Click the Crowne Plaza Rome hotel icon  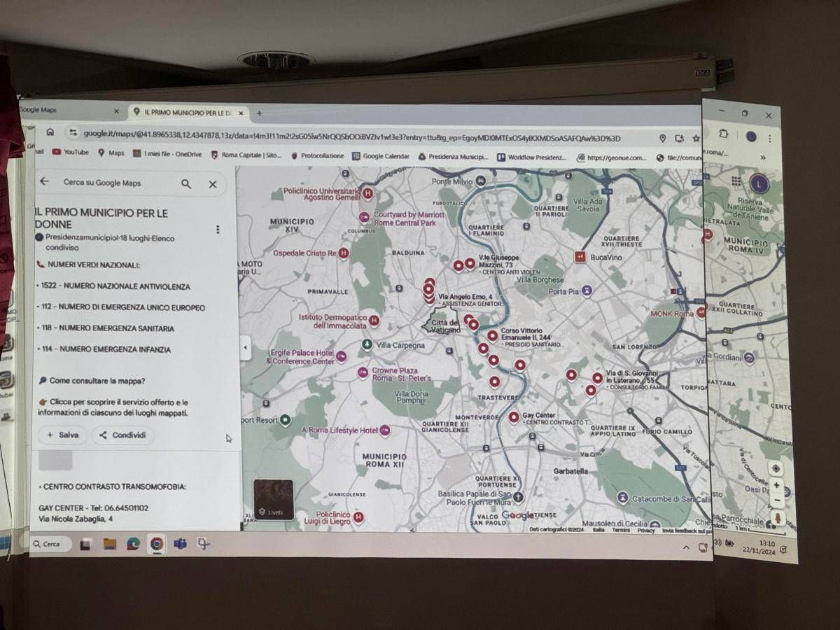click(x=363, y=372)
